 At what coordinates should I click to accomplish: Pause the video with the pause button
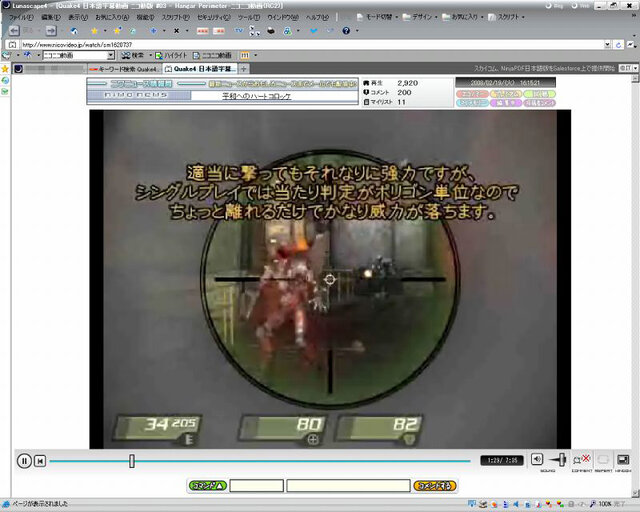pyautogui.click(x=24, y=461)
